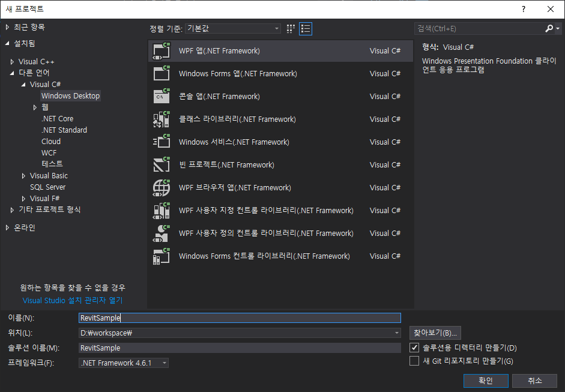This screenshot has height=392, width=565.
Task: Open the help question mark button
Action: pyautogui.click(x=523, y=9)
